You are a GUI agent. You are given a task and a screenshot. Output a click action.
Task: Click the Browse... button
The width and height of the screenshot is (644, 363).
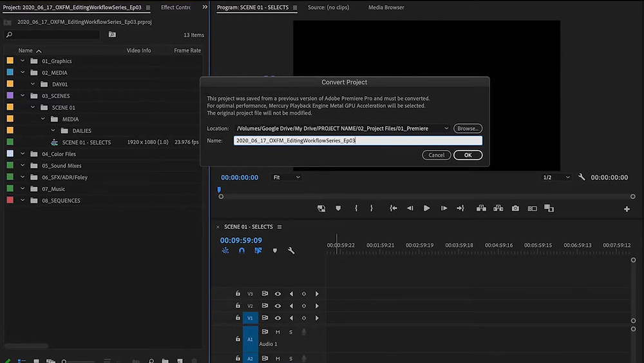pyautogui.click(x=468, y=128)
